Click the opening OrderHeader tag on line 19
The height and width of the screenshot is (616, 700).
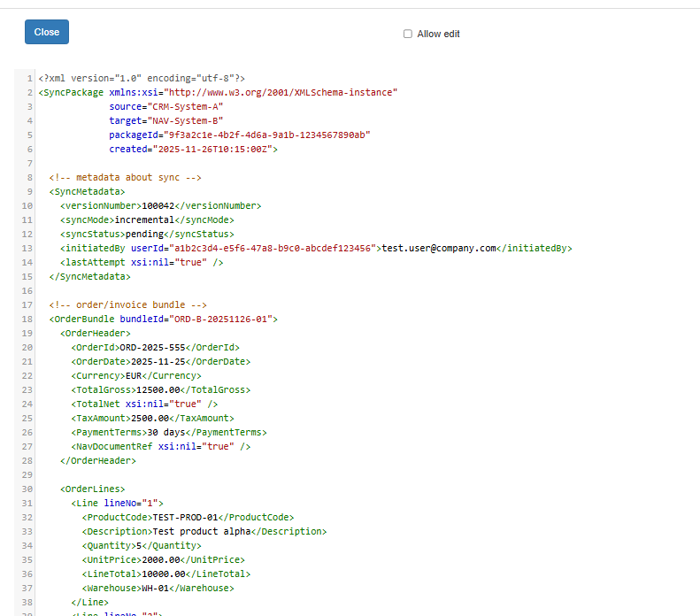(x=96, y=334)
